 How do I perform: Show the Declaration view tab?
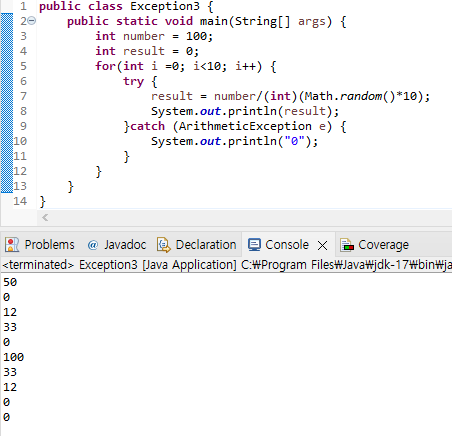point(197,245)
